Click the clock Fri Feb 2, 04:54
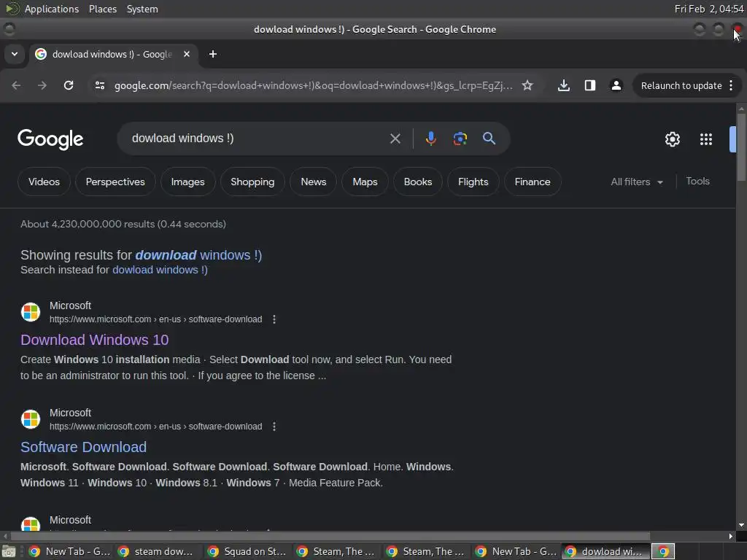Screen dimensions: 747x560 (x=709, y=9)
